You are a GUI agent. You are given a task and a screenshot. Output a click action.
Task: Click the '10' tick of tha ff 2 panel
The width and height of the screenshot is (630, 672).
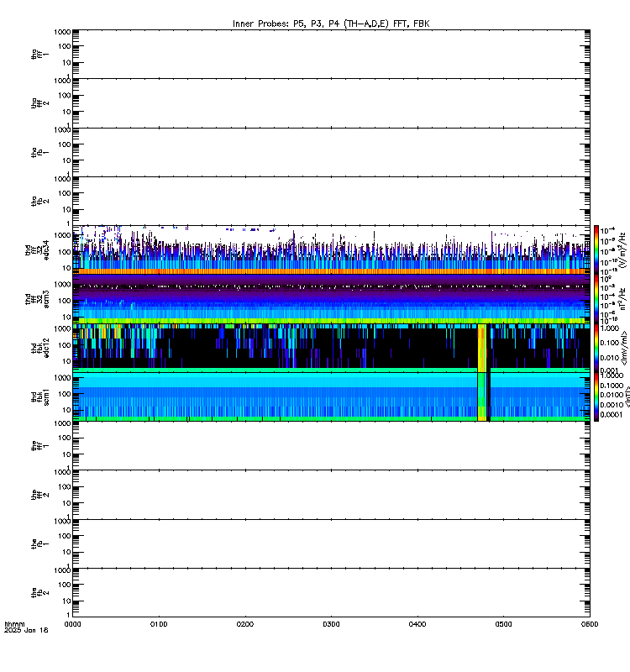(66, 112)
